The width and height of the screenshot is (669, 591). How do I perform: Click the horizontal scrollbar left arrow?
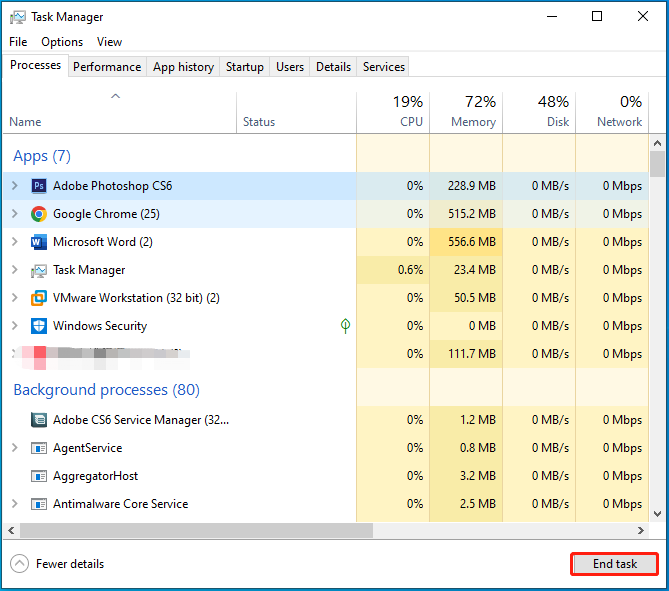[x=11, y=530]
